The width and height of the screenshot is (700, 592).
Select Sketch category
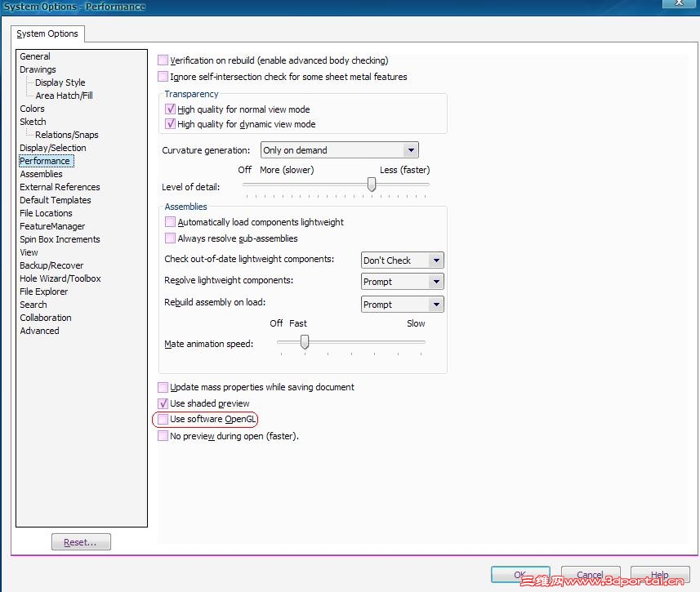click(33, 122)
